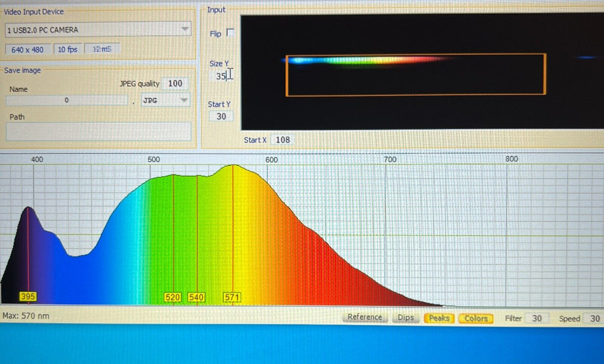604x364 pixels.
Task: Click the 571 peak marker label
Action: click(x=232, y=297)
